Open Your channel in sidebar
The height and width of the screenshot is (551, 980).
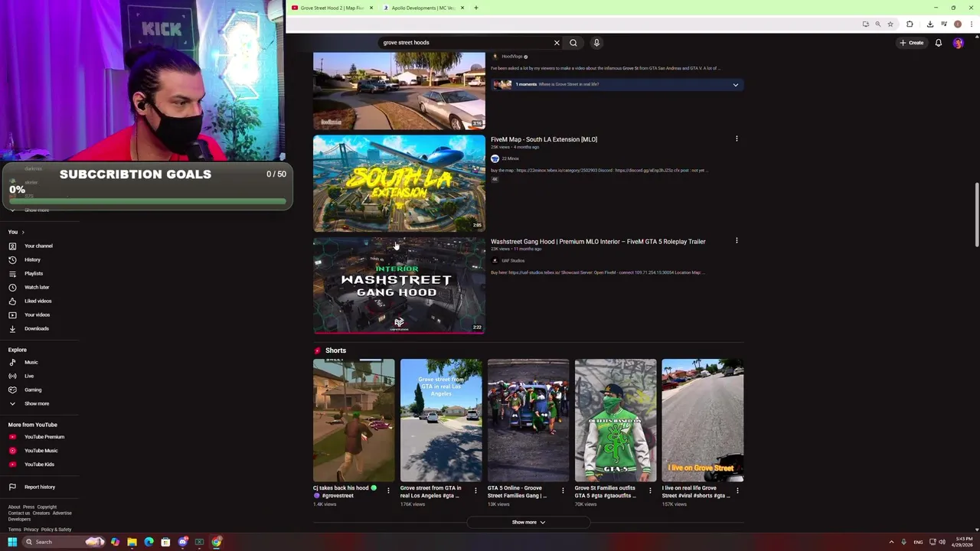point(38,246)
